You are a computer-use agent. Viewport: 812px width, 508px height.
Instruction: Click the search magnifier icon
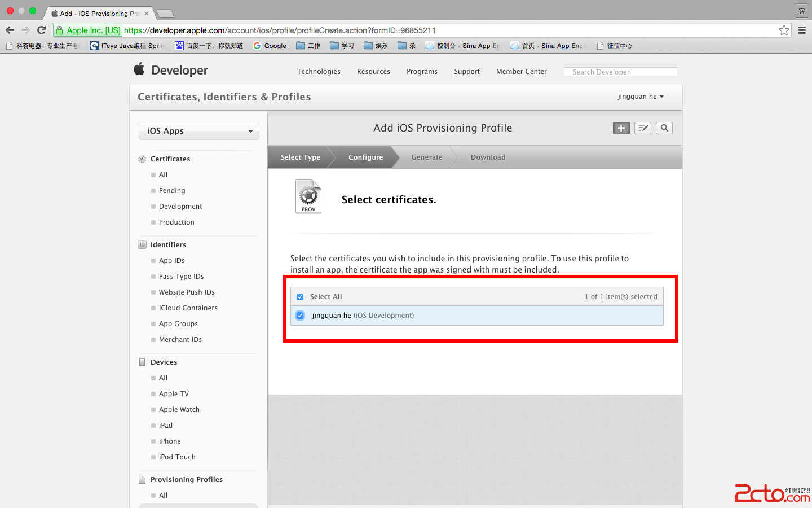click(664, 128)
